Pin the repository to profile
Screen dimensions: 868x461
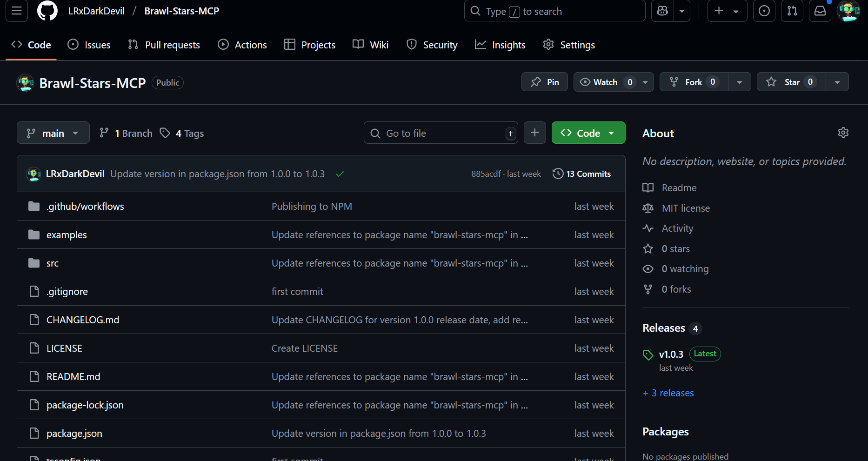tap(544, 82)
